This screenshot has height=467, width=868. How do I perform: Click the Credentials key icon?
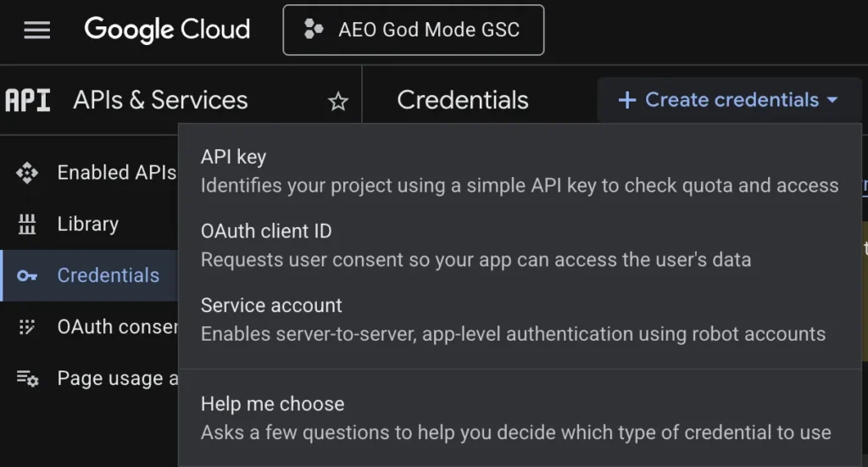(27, 275)
